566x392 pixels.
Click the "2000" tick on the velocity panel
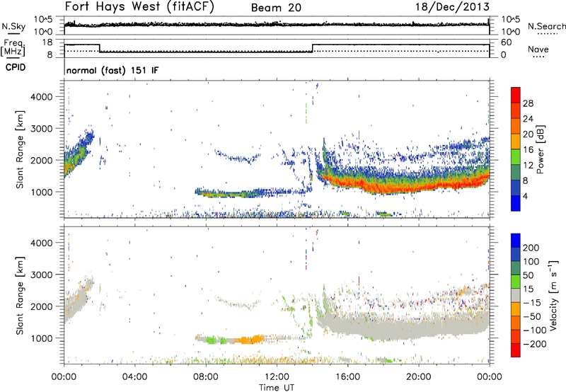pos(42,306)
